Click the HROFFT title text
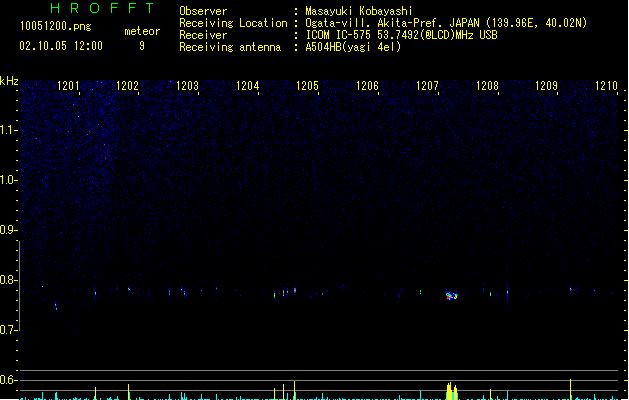 click(102, 8)
